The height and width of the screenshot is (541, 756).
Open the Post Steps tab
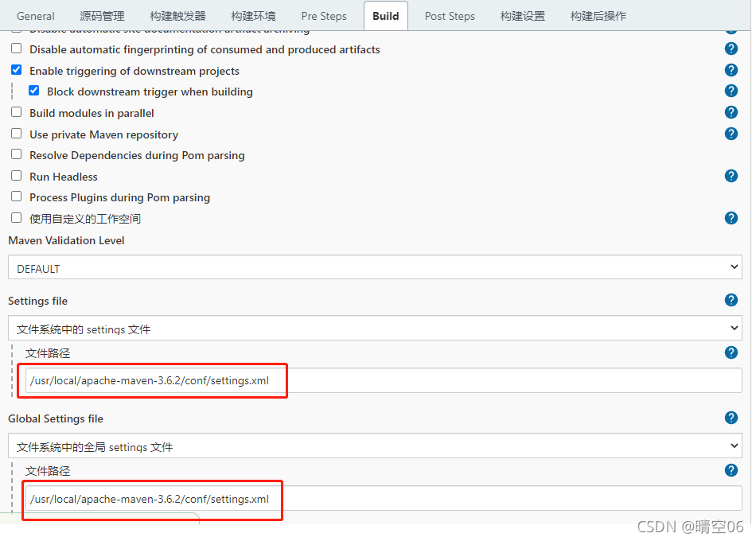pos(450,16)
